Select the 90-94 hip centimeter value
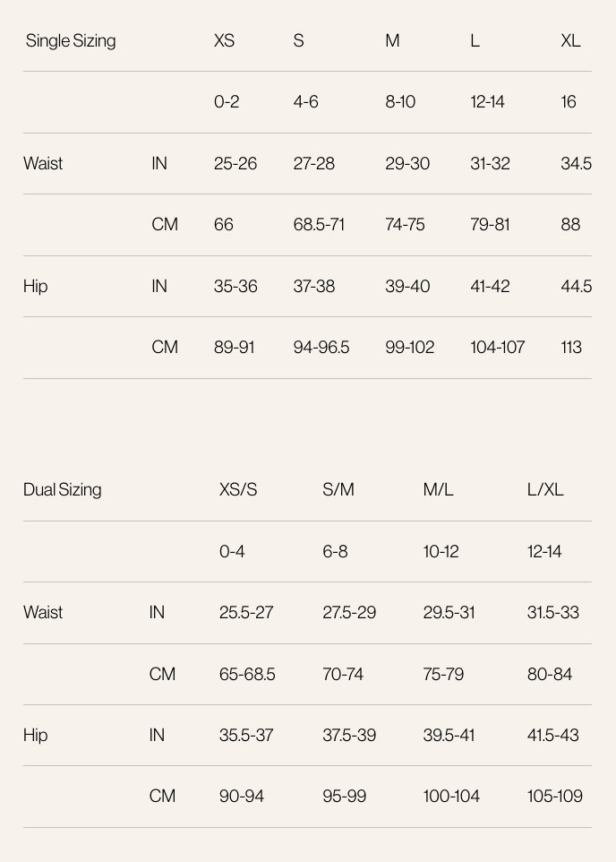 (x=242, y=796)
